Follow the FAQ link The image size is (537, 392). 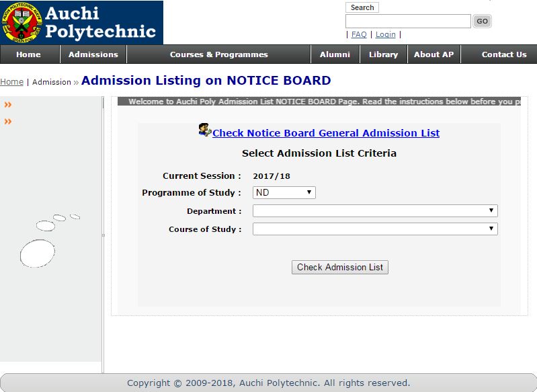[x=359, y=34]
